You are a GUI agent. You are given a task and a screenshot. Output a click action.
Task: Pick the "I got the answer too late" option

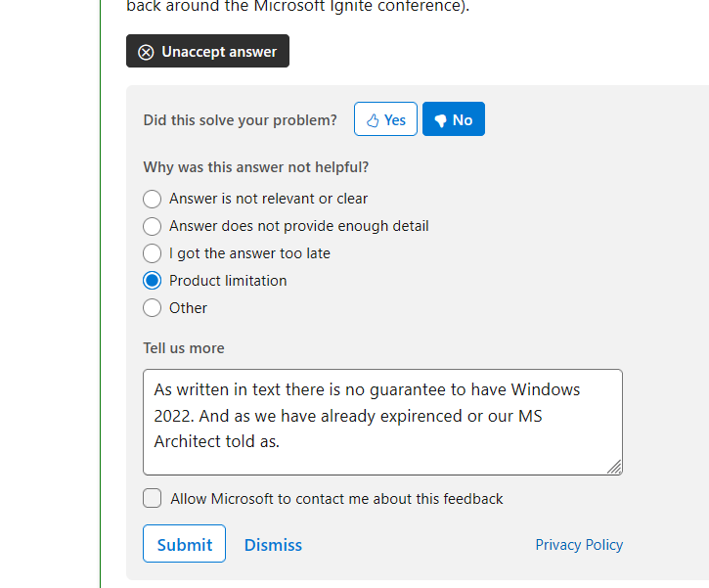(153, 253)
